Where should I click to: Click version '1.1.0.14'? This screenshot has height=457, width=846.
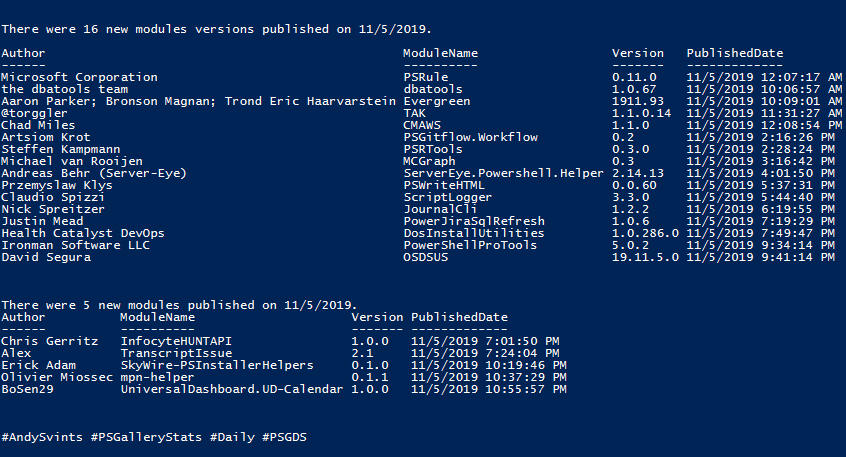[642, 113]
